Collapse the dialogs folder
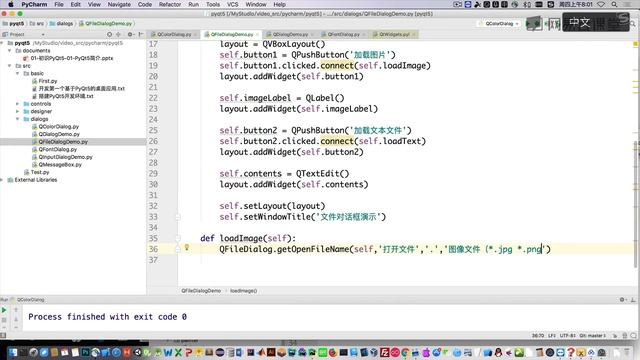 [18, 119]
